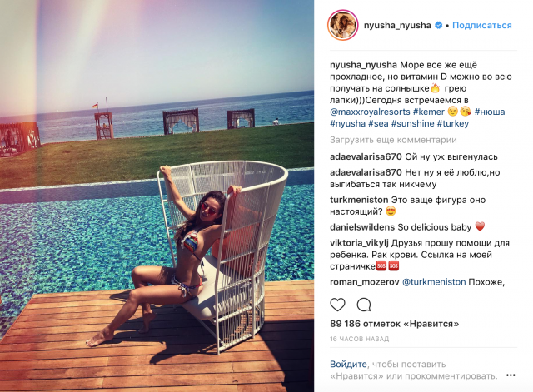The width and height of the screenshot is (533, 392).
Task: Open nyusha_nyusha profile avatar
Action: (342, 25)
